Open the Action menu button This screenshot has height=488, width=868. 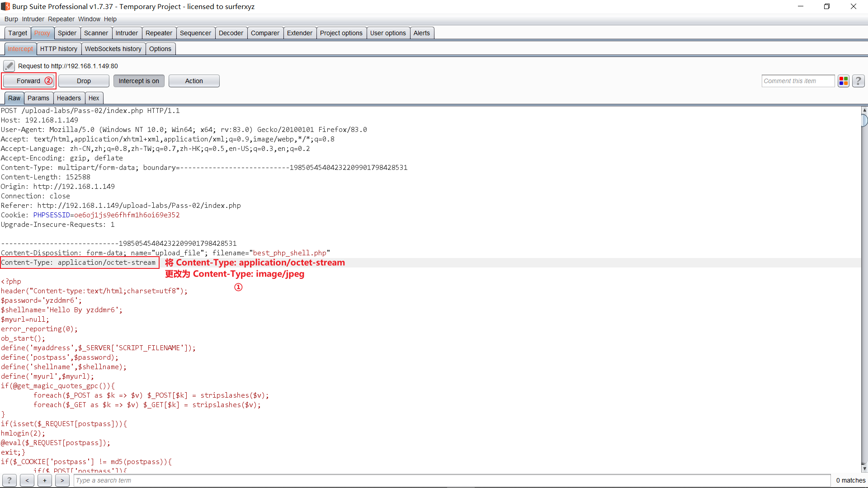click(194, 81)
